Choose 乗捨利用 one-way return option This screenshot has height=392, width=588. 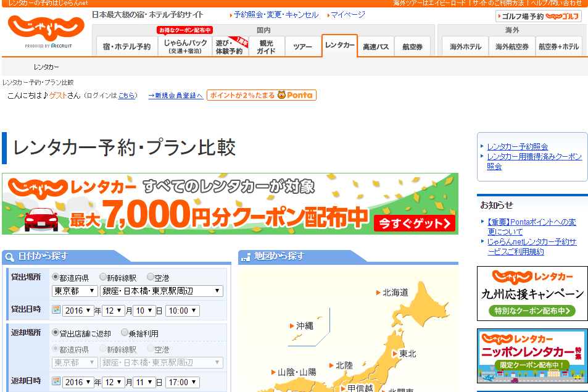pyautogui.click(x=125, y=332)
